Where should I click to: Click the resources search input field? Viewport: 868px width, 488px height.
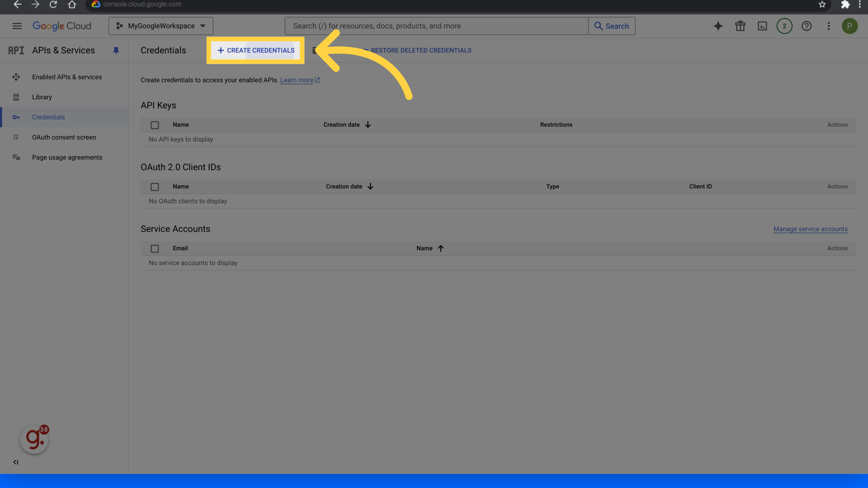click(436, 26)
